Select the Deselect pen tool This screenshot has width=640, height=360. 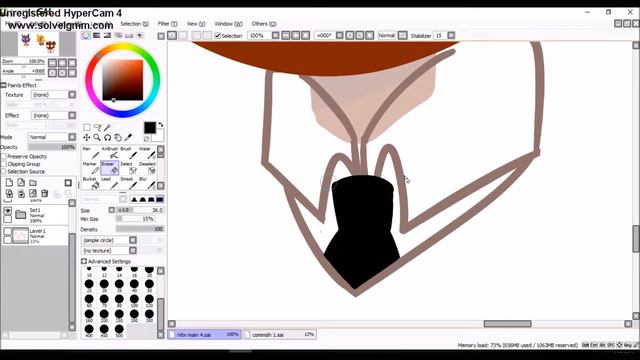147,168
